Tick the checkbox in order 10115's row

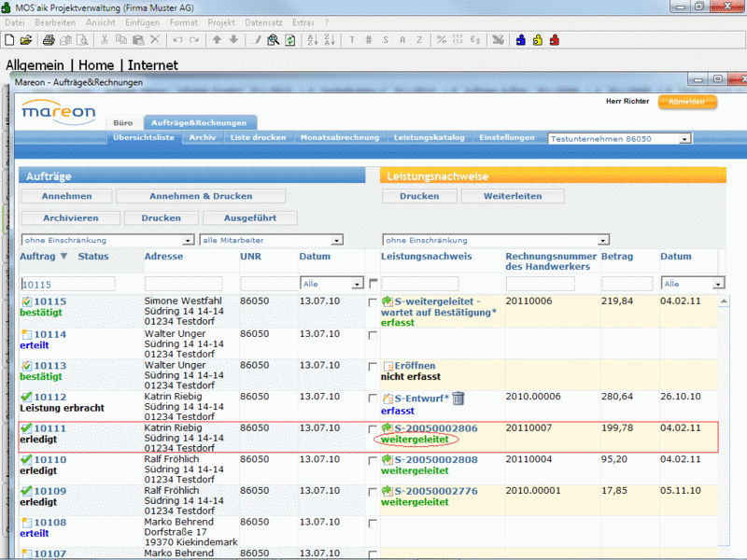click(373, 302)
